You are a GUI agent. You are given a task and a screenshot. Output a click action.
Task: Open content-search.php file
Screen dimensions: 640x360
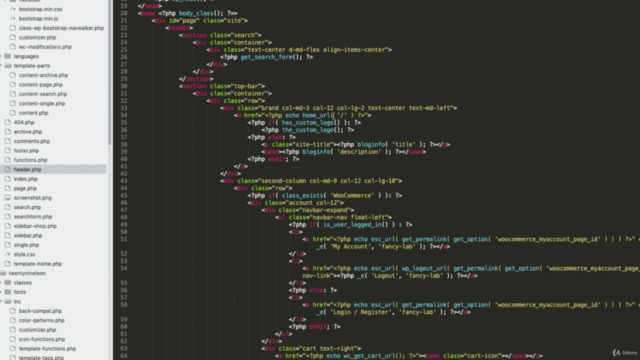[42, 94]
